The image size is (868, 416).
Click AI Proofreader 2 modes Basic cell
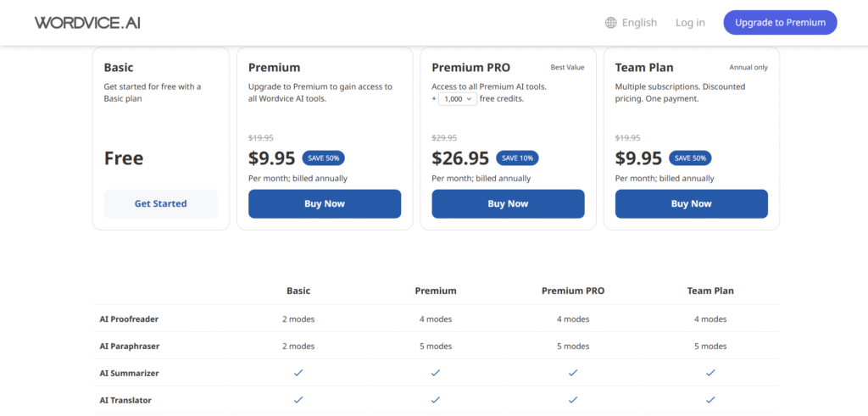[x=298, y=319]
